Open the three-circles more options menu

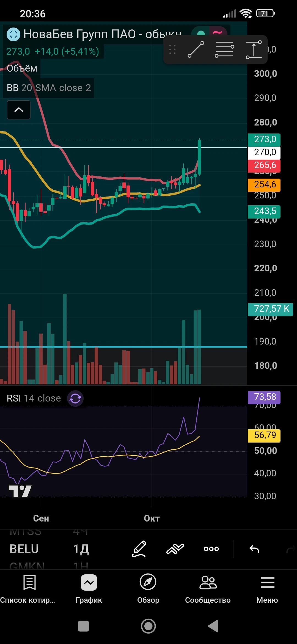click(x=211, y=549)
